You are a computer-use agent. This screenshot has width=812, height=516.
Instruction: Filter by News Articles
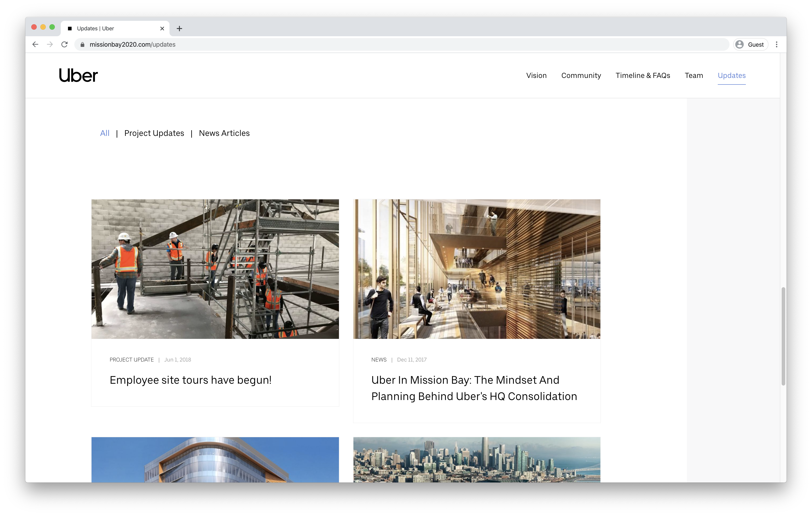[x=224, y=133]
